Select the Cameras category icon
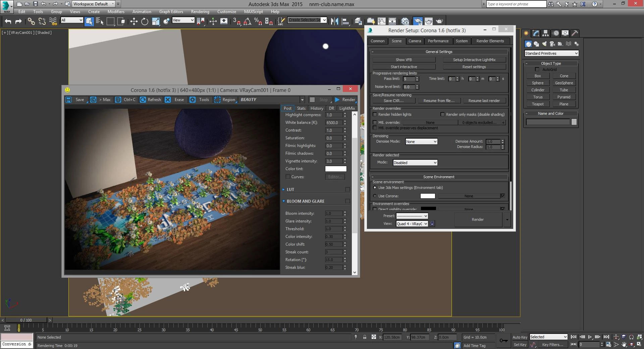The image size is (644, 349). coord(552,44)
